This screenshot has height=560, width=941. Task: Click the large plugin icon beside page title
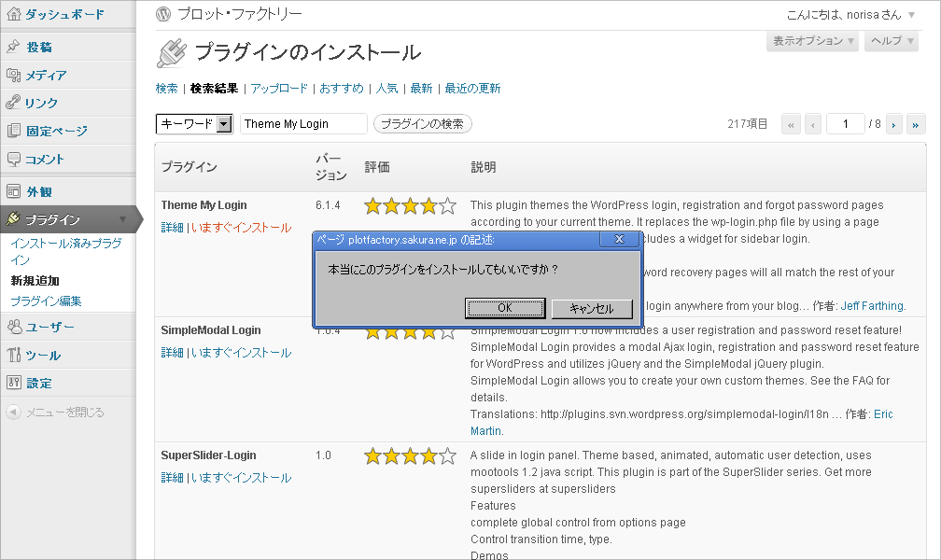point(172,53)
